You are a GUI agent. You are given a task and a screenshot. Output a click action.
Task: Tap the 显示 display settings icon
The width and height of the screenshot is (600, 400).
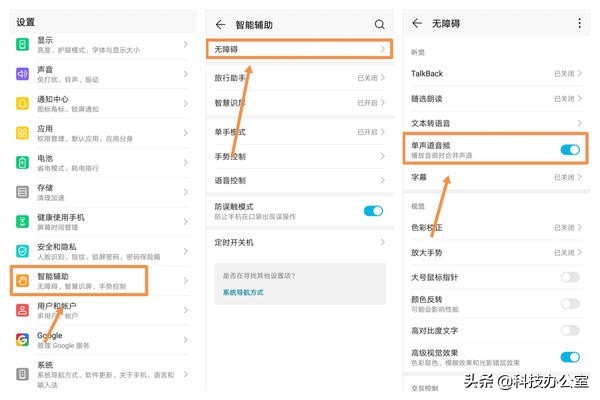22,45
